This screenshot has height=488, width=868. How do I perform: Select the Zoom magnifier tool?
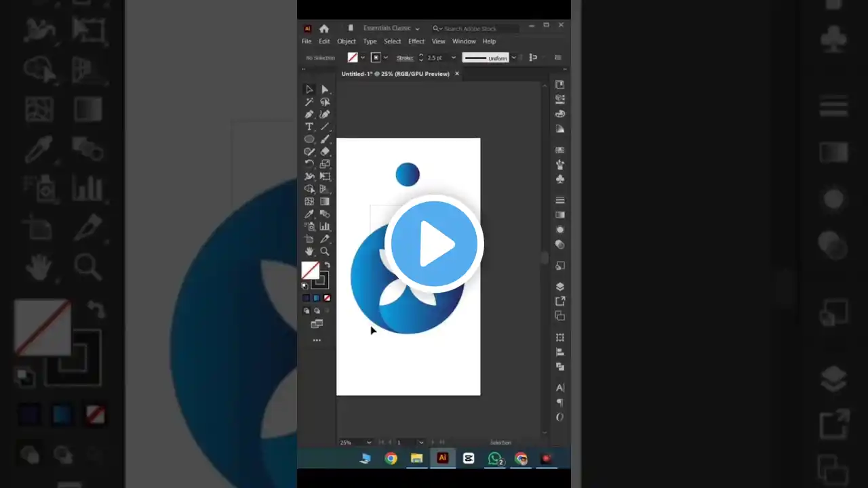325,251
